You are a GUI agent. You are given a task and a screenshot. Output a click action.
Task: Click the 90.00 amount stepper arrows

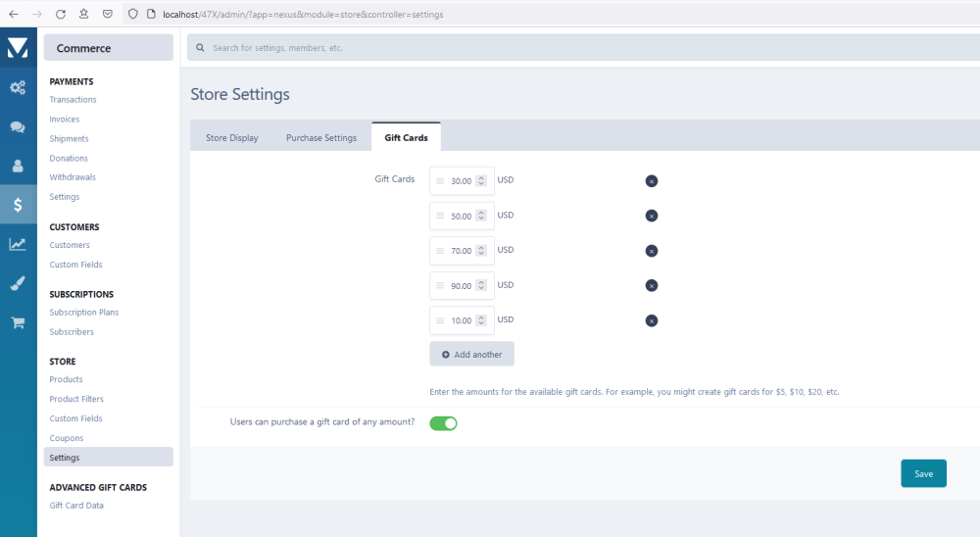pyautogui.click(x=481, y=286)
